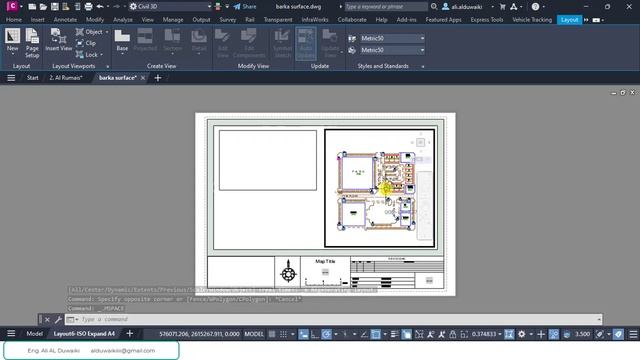Click the 3.500 annotation scale value
This screenshot has height=360, width=640.
click(x=582, y=334)
